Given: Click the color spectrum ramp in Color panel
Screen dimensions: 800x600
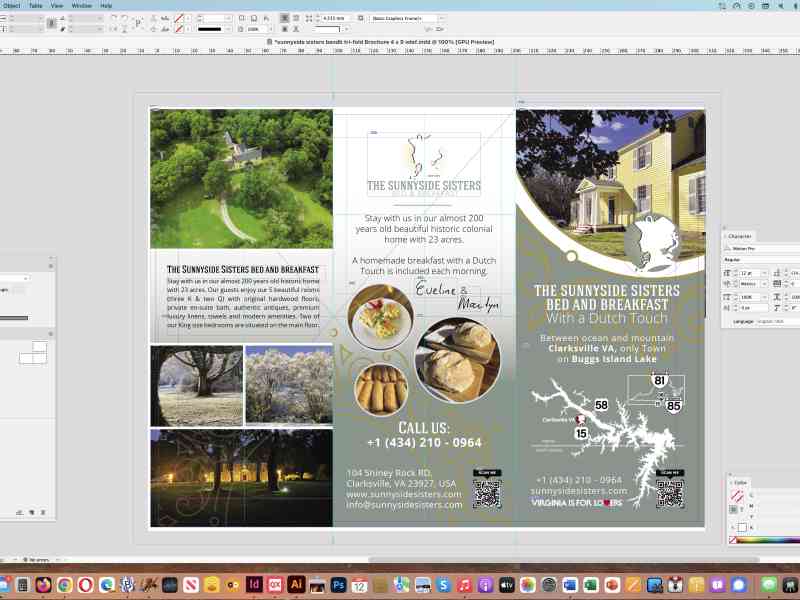Looking at the screenshot, I should coord(768,540).
